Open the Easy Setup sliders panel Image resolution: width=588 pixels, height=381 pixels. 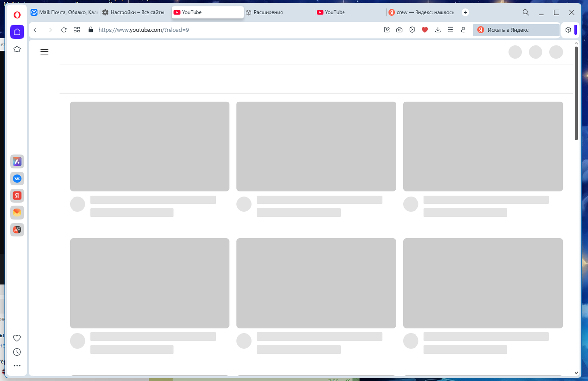coord(450,30)
